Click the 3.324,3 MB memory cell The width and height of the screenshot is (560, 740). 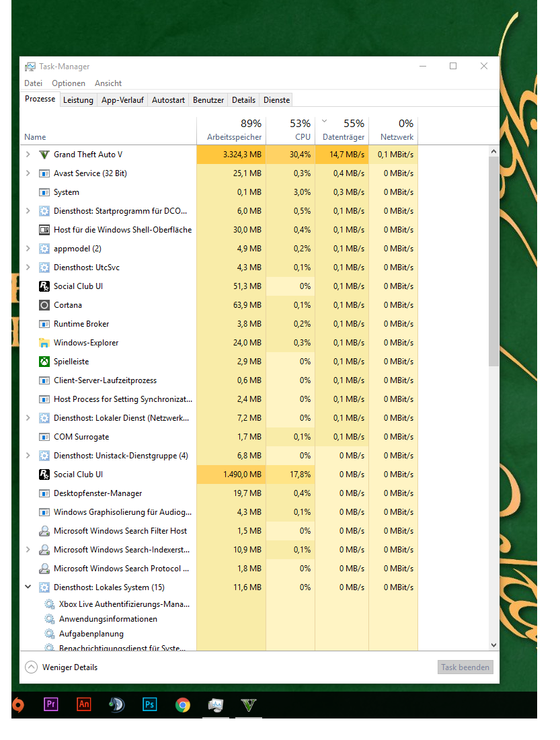(x=231, y=155)
